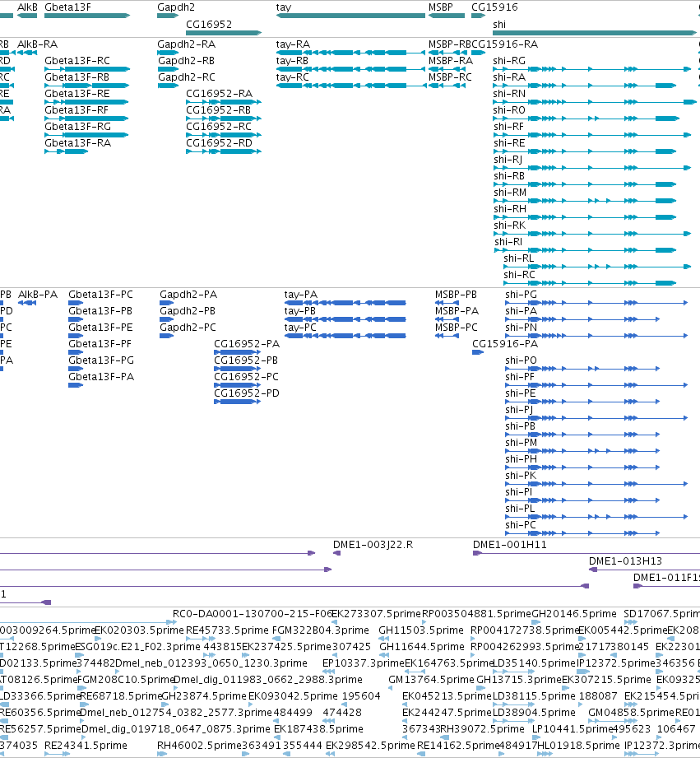The image size is (700, 758).
Task: Click BAC clone DME1-013H13
Action: [625, 561]
